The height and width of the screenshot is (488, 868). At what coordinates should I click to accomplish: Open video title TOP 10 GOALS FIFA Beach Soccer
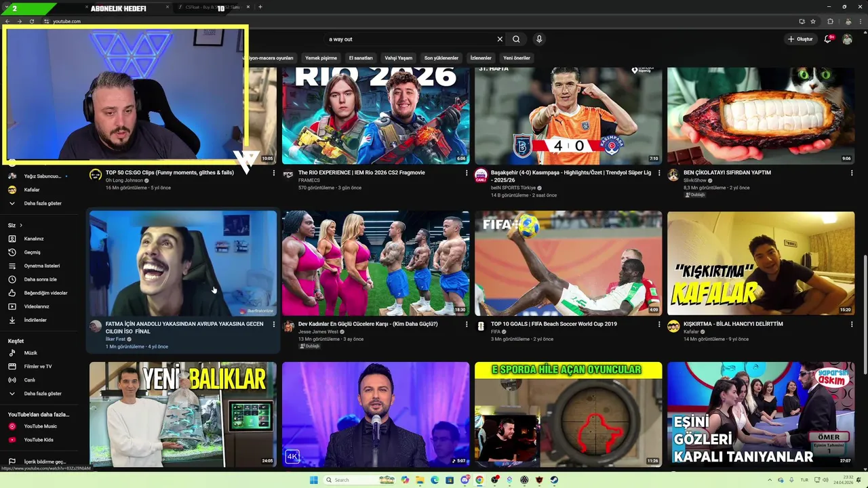point(554,324)
